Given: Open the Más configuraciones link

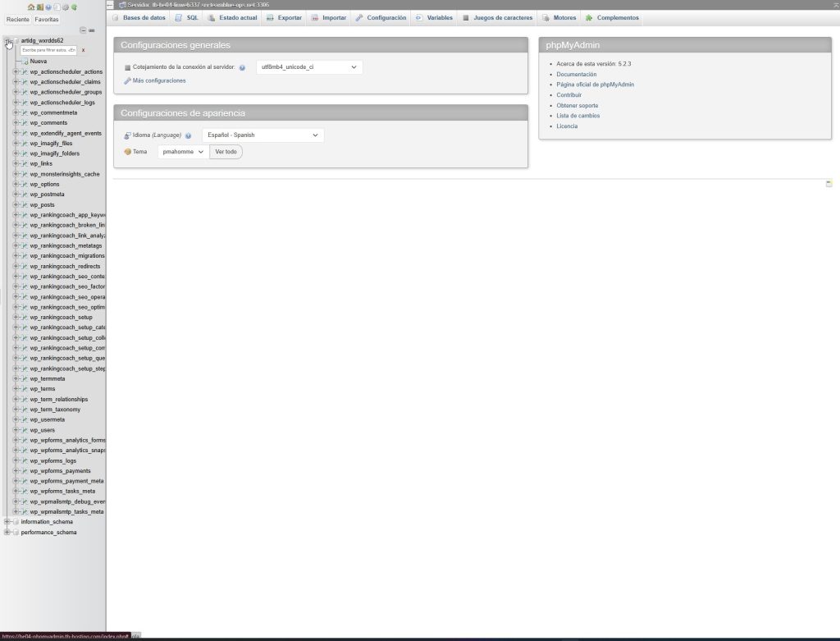Looking at the screenshot, I should pyautogui.click(x=159, y=80).
